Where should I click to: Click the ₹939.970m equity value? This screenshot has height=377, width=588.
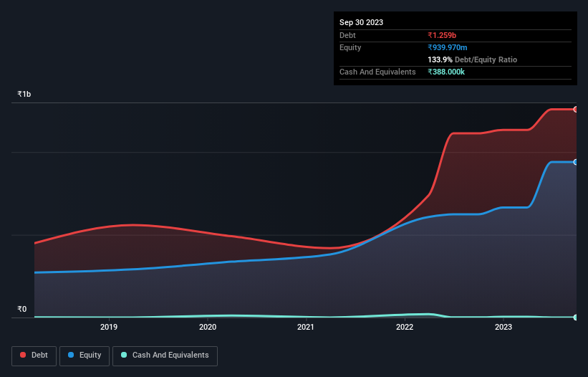coord(448,47)
